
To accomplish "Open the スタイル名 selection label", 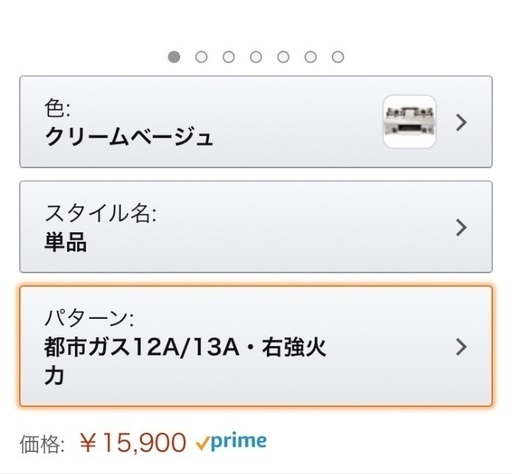I will [100, 213].
